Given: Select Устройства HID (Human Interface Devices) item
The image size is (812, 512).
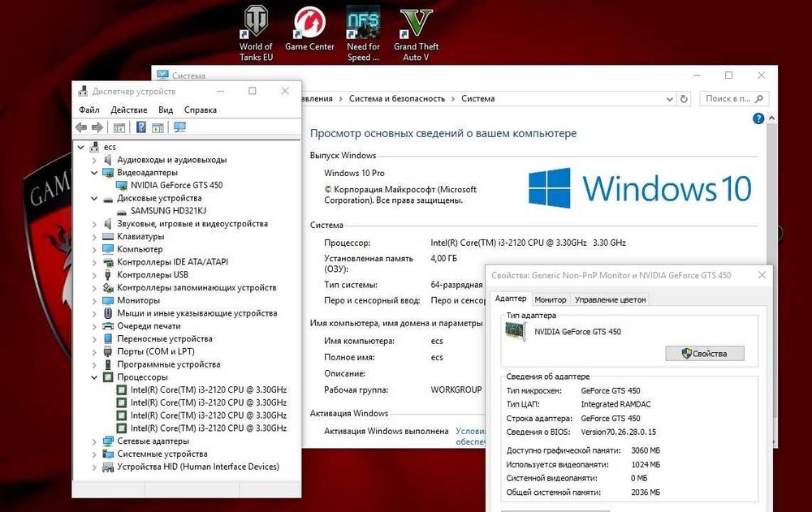Looking at the screenshot, I should 198,467.
